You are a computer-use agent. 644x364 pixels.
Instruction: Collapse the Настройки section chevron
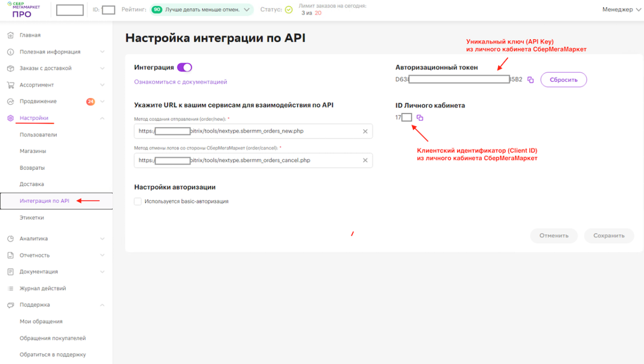point(103,118)
